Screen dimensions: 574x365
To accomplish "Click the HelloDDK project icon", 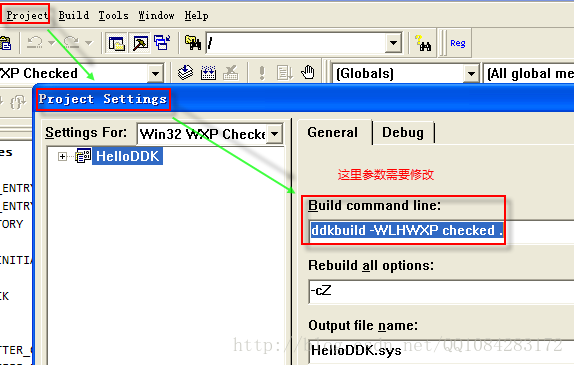I will point(83,156).
